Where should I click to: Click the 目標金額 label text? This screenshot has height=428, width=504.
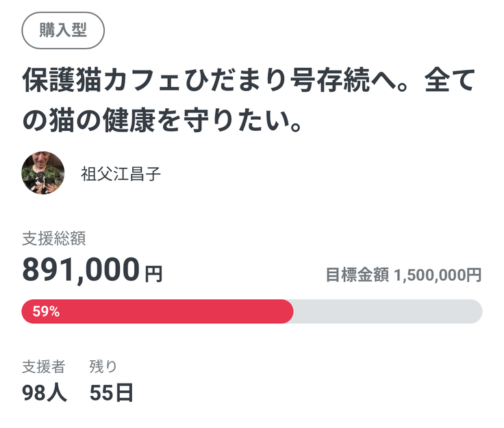click(x=357, y=275)
